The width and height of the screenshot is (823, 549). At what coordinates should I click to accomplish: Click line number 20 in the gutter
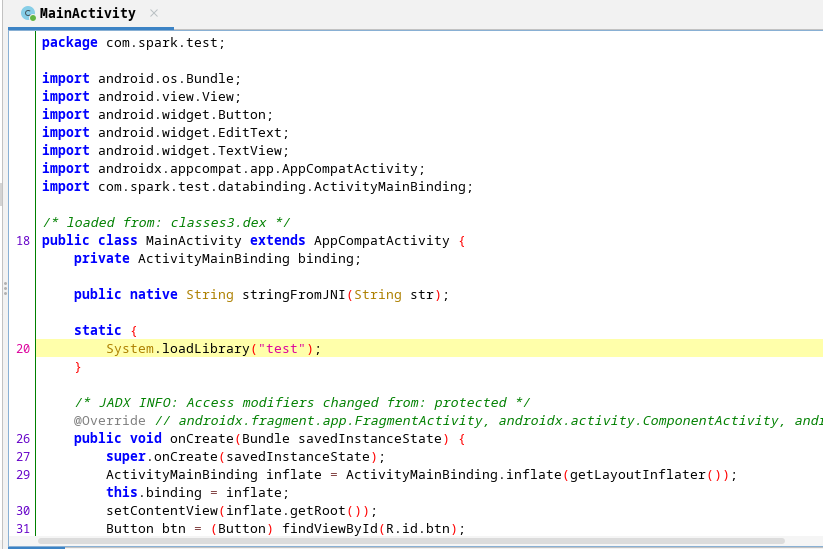[23, 349]
